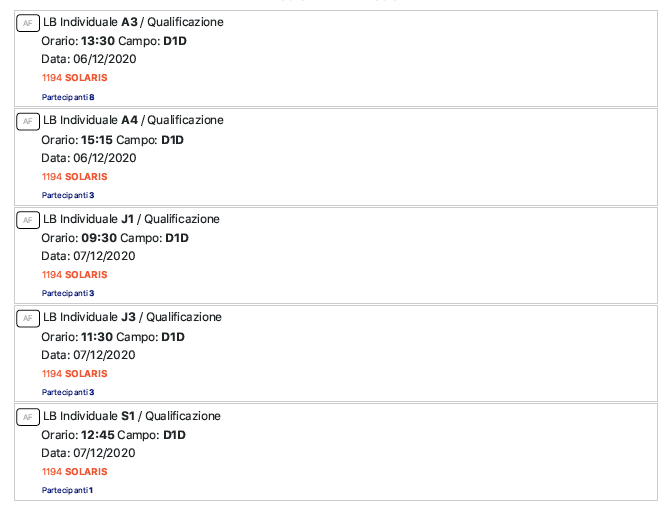This screenshot has width=667, height=516.
Task: Open Partecipanti 8 link for A3
Action: [68, 97]
